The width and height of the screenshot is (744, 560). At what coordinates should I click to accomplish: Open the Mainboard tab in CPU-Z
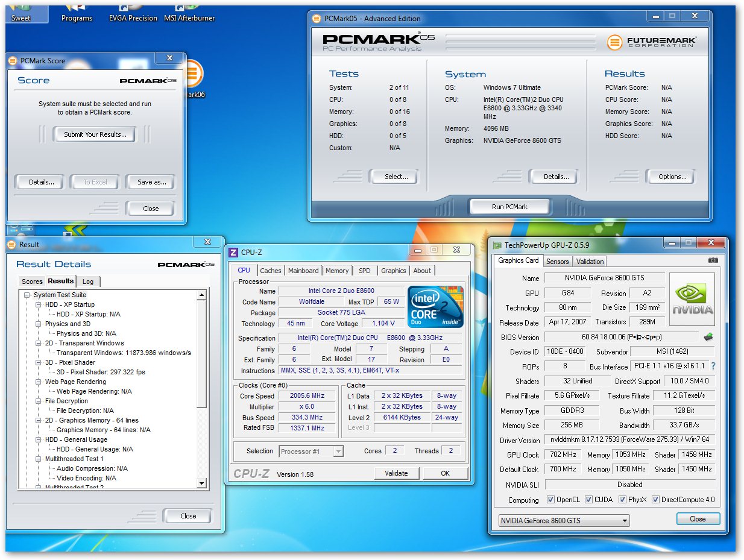click(x=303, y=271)
